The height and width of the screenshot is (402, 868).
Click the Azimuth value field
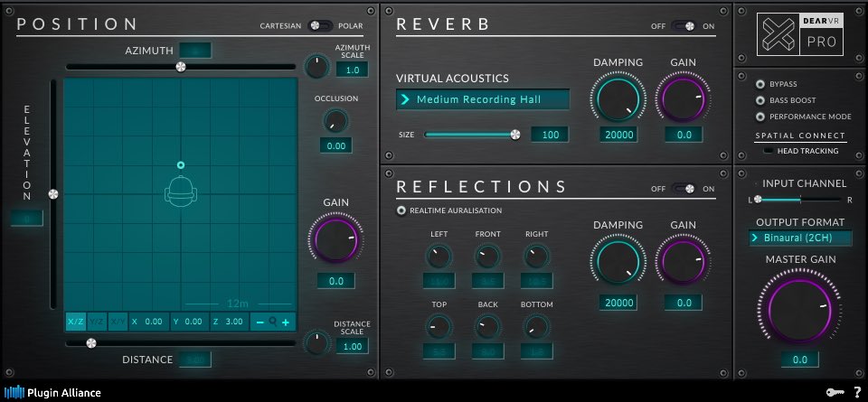[195, 51]
